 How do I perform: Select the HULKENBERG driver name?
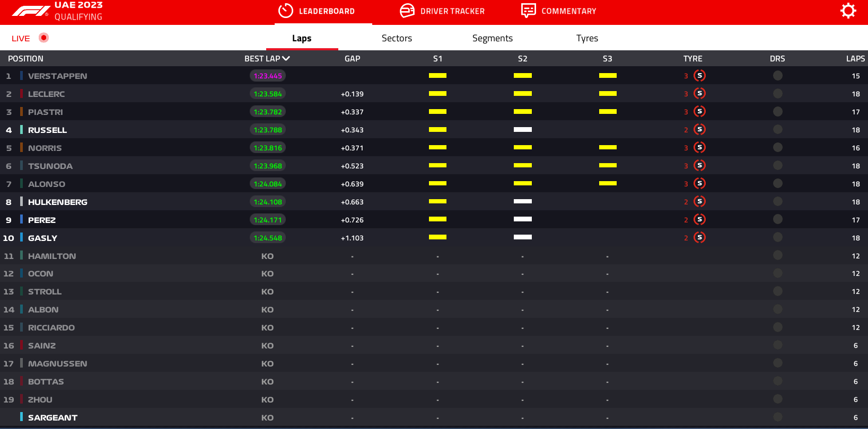coord(58,202)
